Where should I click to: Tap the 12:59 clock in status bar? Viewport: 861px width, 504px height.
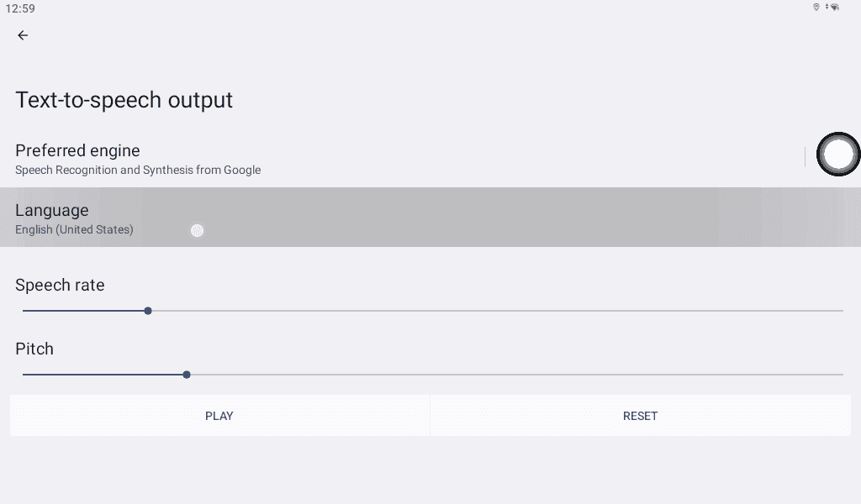pos(20,8)
